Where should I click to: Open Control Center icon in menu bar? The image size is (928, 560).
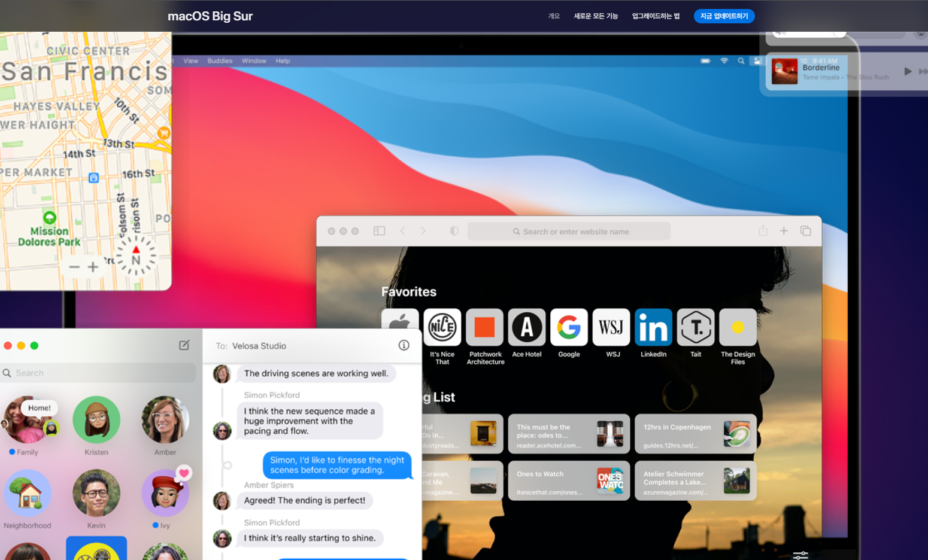click(758, 61)
